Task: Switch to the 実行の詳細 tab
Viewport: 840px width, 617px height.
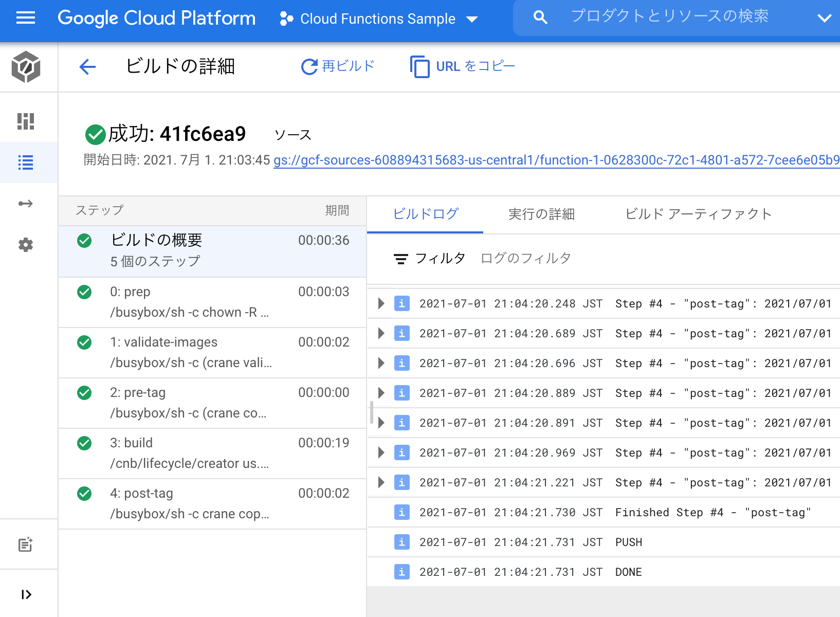Action: coord(541,214)
